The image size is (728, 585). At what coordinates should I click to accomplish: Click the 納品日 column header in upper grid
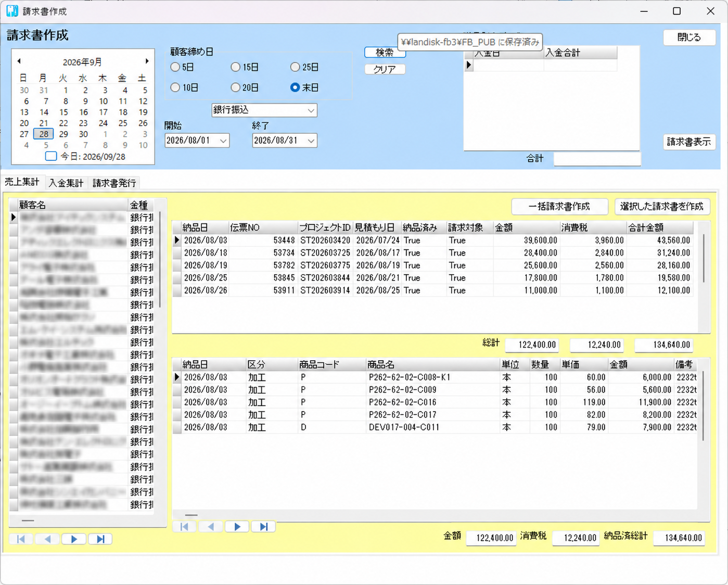(x=205, y=227)
